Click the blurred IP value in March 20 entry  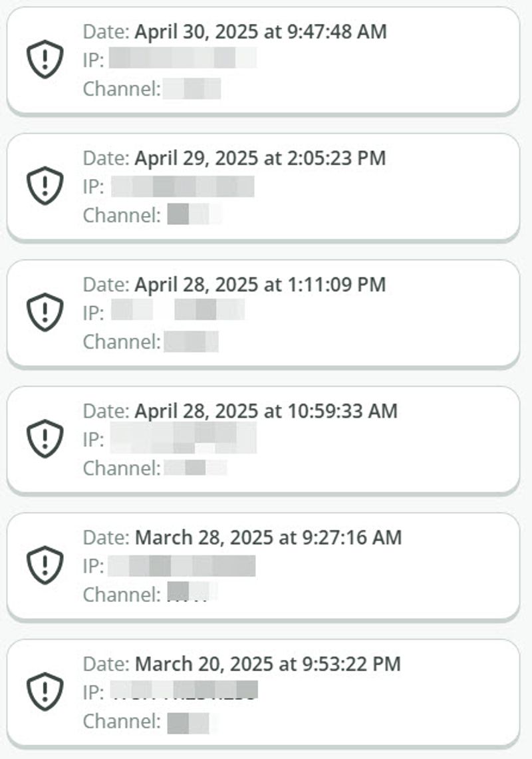coord(184,690)
